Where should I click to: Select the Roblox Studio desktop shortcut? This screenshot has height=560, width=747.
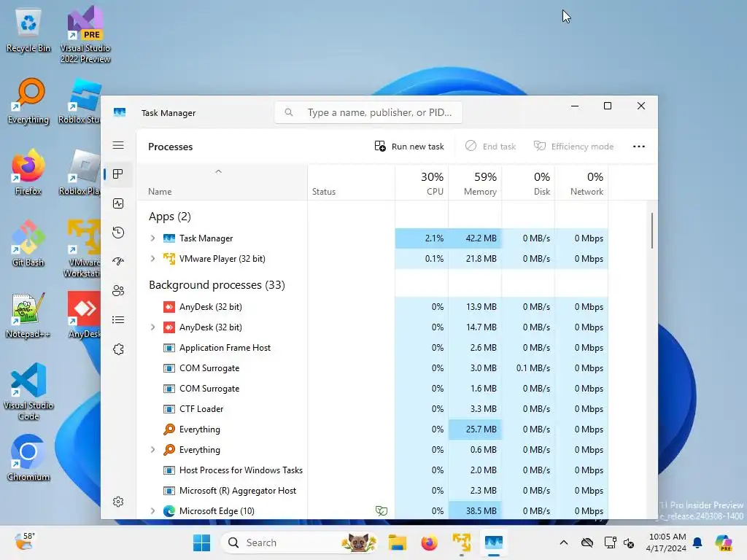click(x=80, y=101)
